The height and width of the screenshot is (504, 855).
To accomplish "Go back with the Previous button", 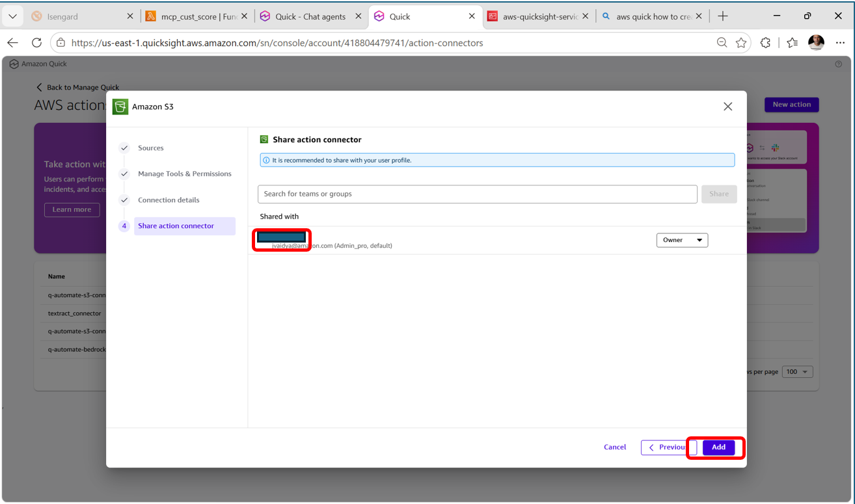I will pos(669,447).
